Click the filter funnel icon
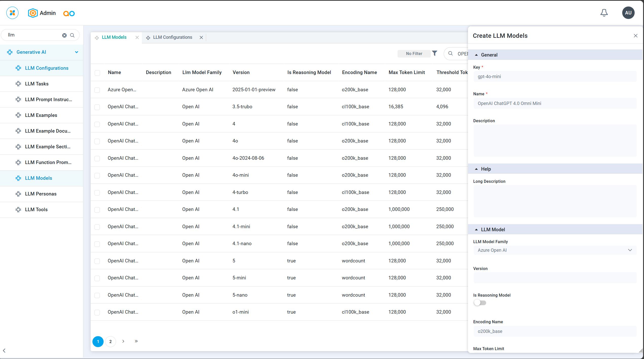The height and width of the screenshot is (359, 644). (435, 53)
